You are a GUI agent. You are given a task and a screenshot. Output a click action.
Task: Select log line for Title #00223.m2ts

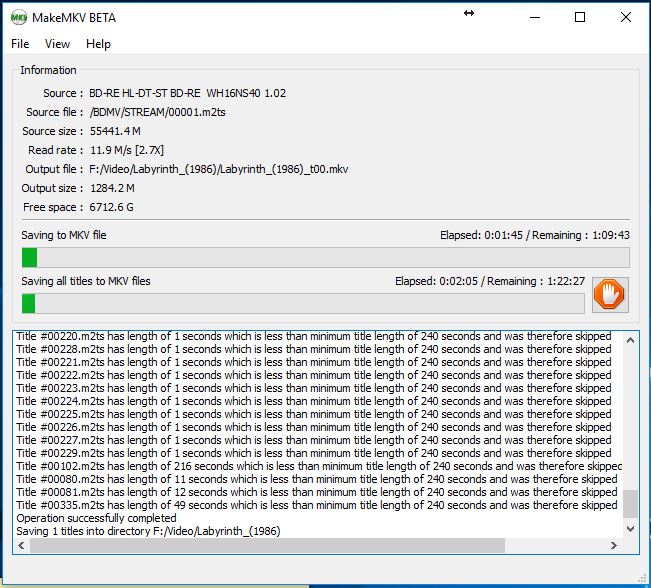pyautogui.click(x=314, y=388)
